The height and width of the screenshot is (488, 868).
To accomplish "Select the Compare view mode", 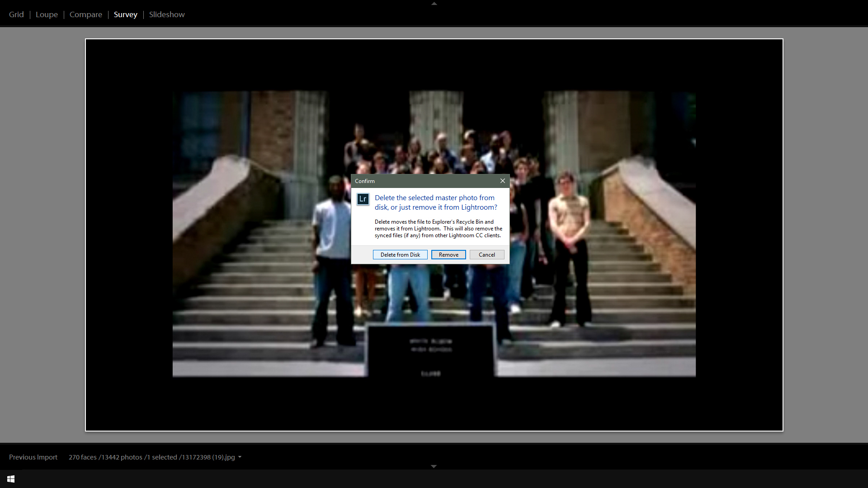I will click(85, 14).
